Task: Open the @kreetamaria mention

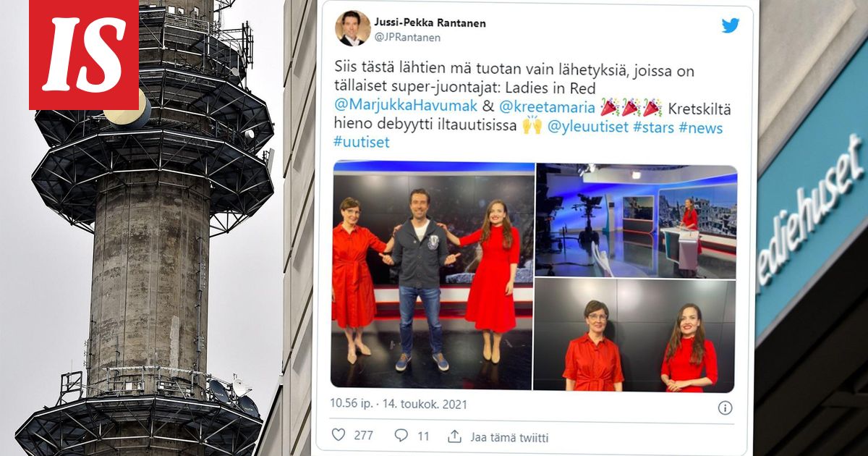Action: [548, 108]
